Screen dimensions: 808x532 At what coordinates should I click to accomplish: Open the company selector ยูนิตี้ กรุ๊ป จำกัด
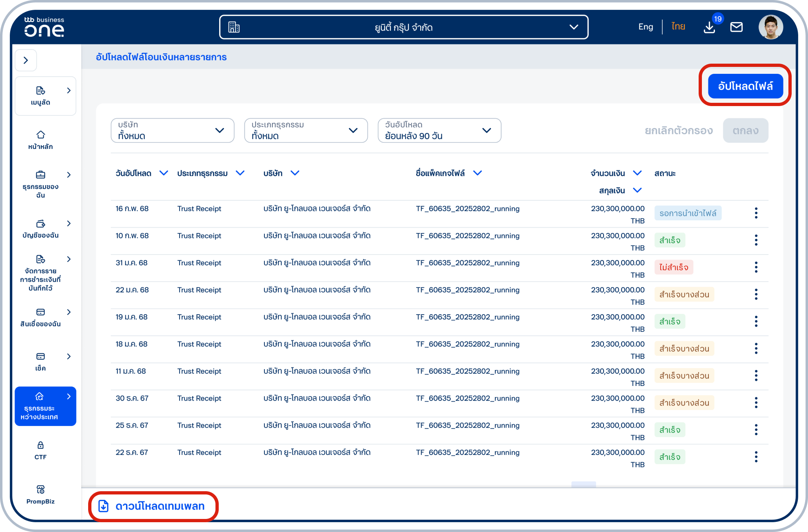(x=403, y=27)
